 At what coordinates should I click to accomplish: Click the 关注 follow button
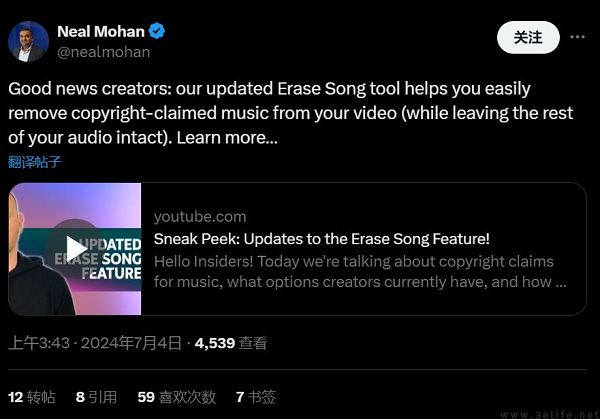[528, 37]
